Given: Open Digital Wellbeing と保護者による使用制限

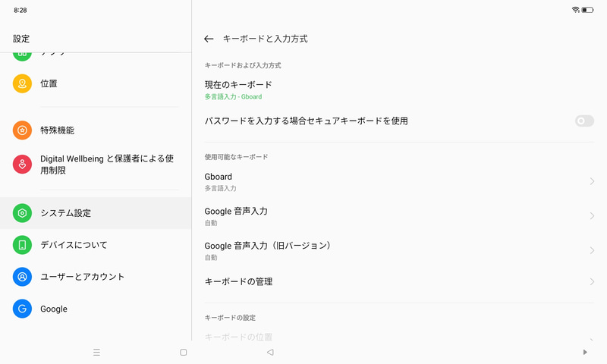Looking at the screenshot, I should coord(96,165).
